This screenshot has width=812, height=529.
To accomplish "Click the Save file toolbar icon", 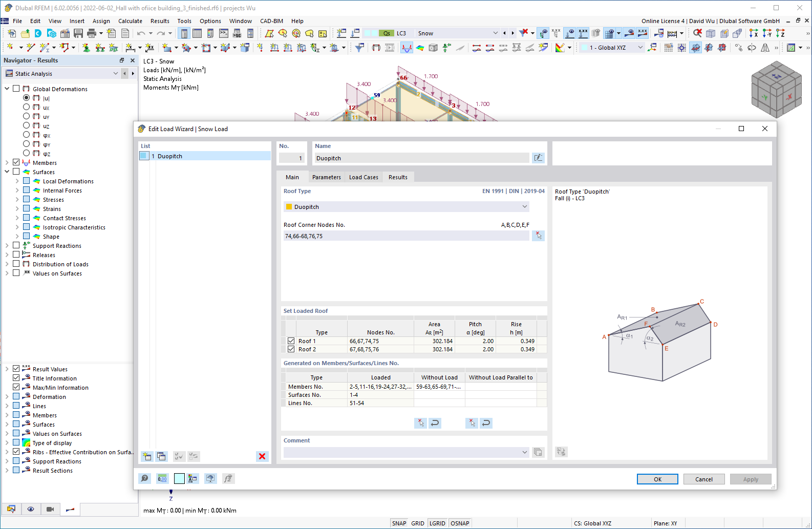I will (x=78, y=33).
